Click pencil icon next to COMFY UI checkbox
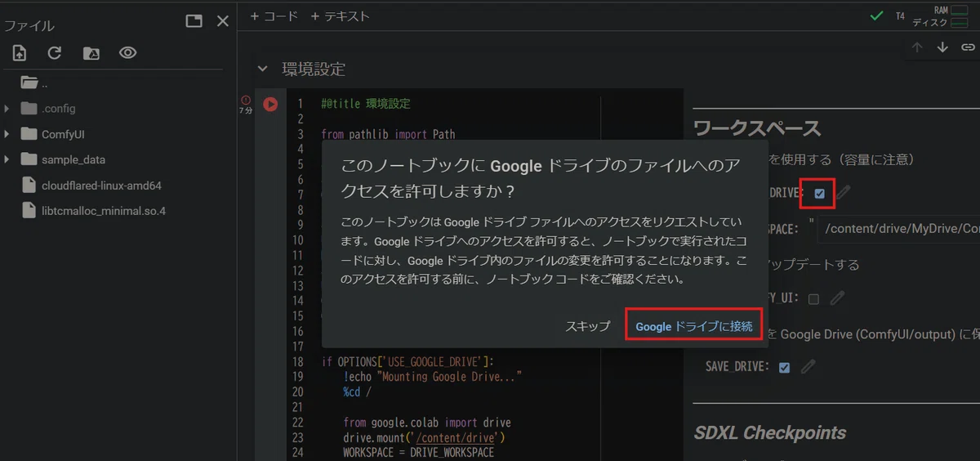Image resolution: width=980 pixels, height=461 pixels. coord(837,298)
